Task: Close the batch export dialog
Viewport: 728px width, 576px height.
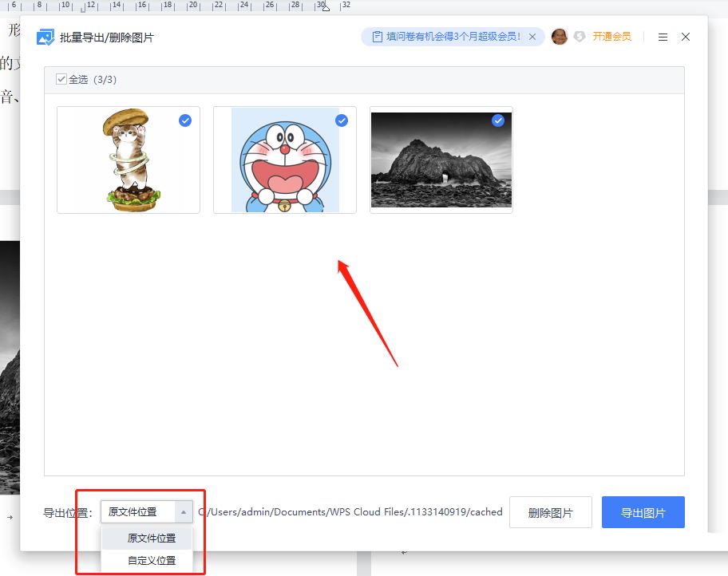Action: pos(686,37)
